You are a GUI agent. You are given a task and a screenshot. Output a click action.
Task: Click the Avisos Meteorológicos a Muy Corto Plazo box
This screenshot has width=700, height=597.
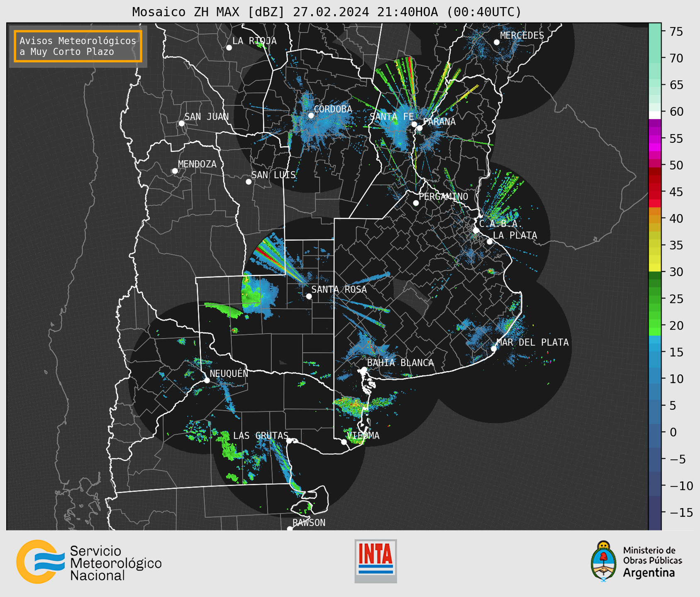click(78, 46)
